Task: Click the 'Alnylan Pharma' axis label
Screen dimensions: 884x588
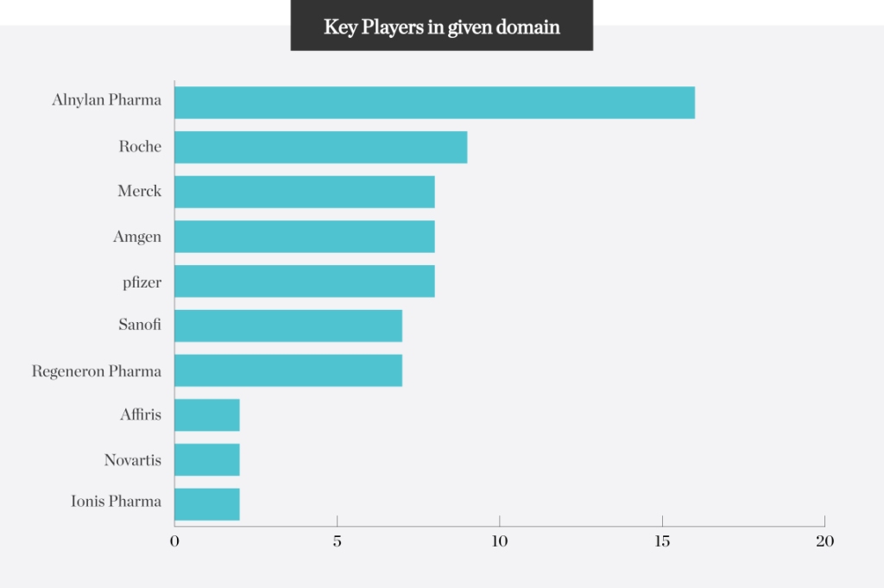Action: [x=106, y=100]
